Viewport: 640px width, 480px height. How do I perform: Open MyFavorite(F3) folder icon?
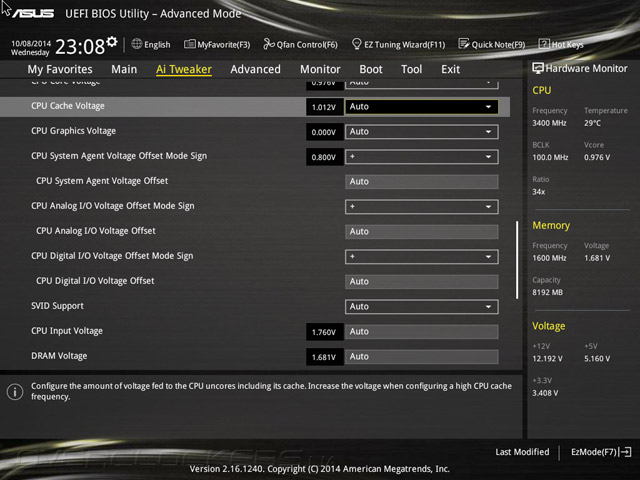pos(189,44)
